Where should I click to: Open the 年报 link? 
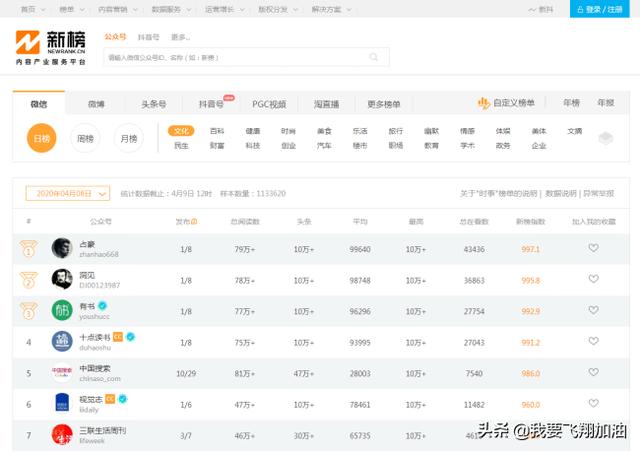pos(606,103)
